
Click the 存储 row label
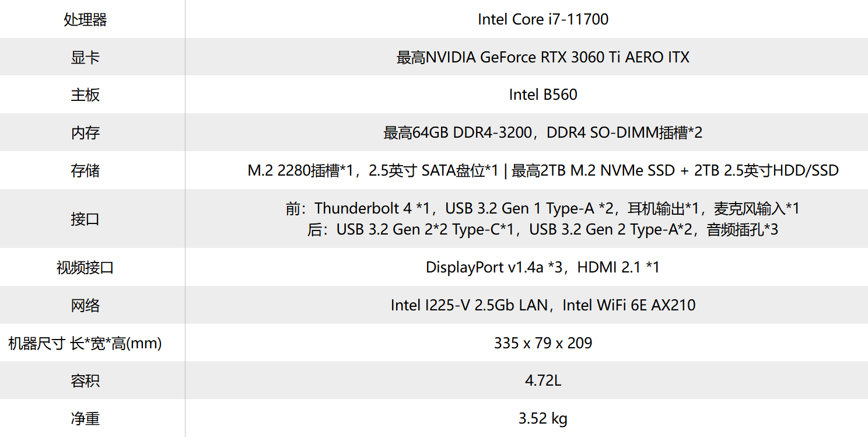click(85, 170)
